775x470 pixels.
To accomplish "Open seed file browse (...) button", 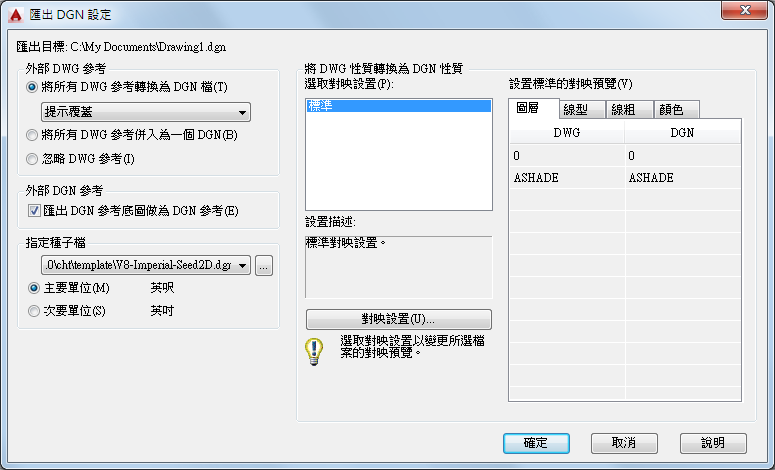I will (264, 266).
